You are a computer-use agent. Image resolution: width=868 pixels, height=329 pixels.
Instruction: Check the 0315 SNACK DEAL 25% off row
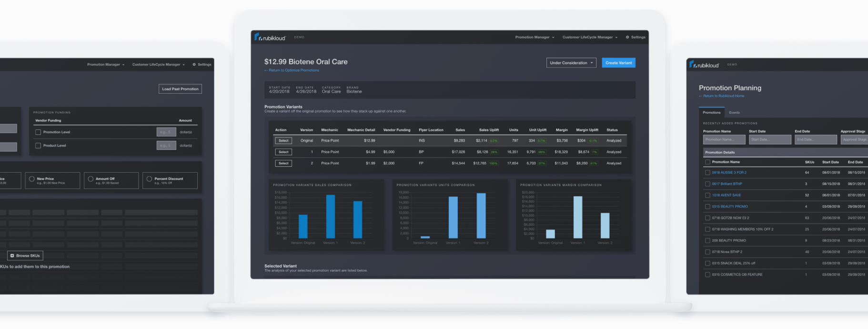coord(707,264)
